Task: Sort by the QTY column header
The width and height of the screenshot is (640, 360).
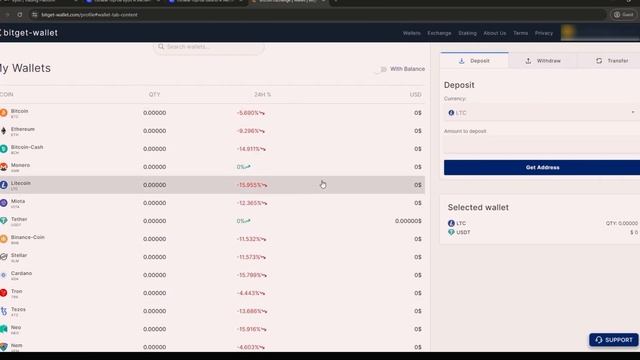Action: coord(154,94)
